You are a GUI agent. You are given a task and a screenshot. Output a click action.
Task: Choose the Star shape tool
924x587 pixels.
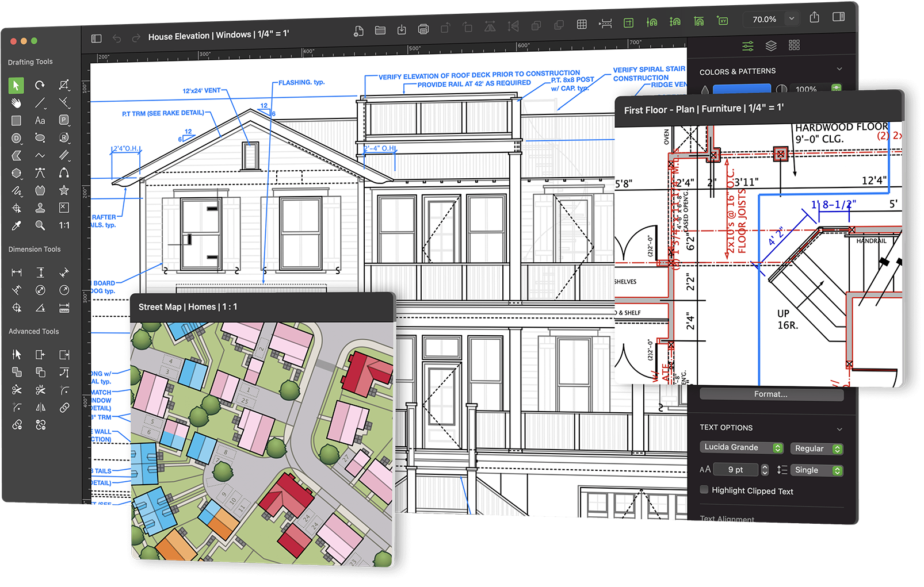tap(64, 190)
